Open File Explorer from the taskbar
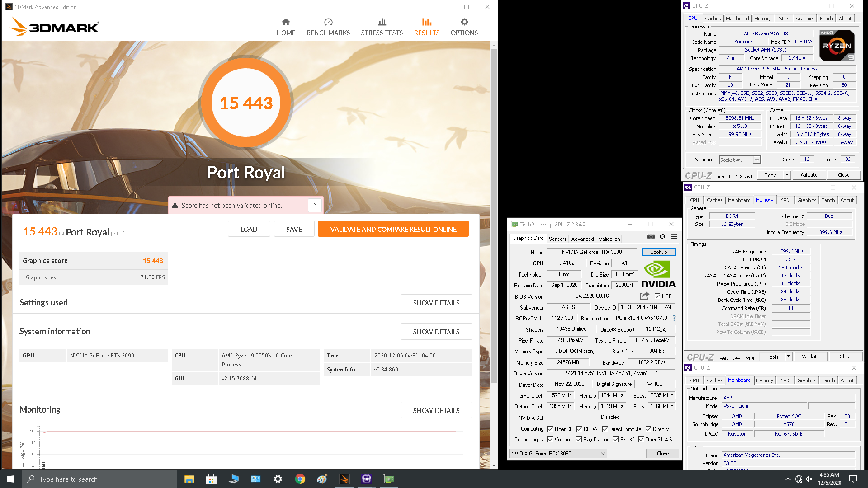The height and width of the screenshot is (488, 868). pyautogui.click(x=189, y=479)
